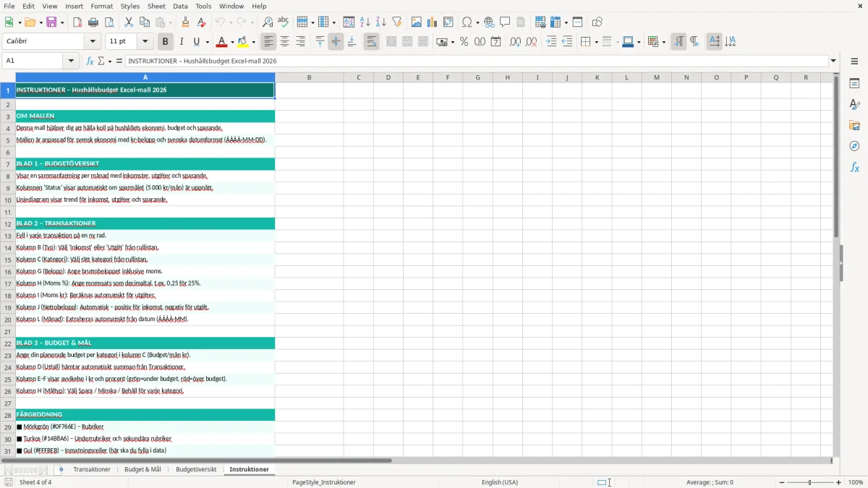
Task: Sort descending Z to A
Action: 381,22
